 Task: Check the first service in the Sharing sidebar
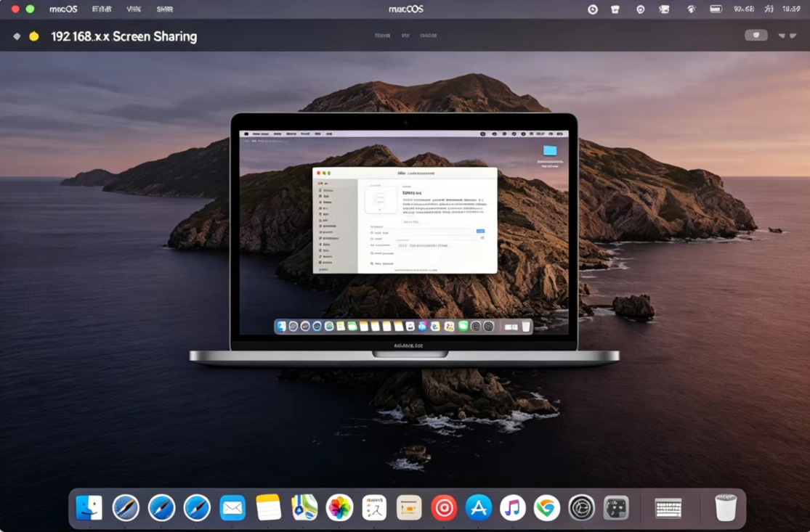pyautogui.click(x=320, y=190)
